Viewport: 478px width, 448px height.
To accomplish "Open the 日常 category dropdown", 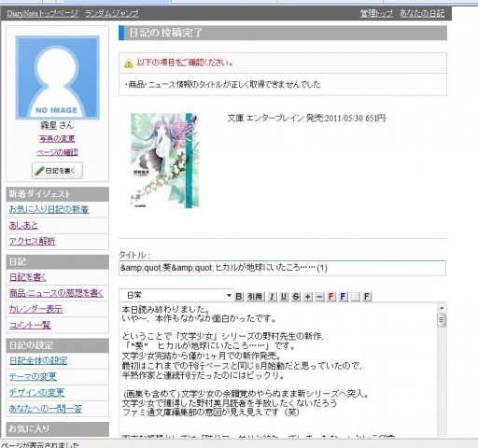I will click(176, 295).
